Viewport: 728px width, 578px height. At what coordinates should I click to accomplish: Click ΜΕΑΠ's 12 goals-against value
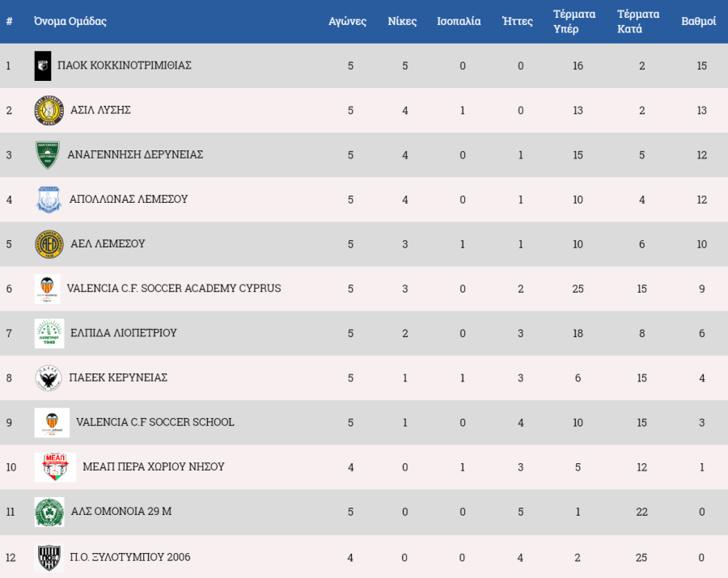point(641,467)
